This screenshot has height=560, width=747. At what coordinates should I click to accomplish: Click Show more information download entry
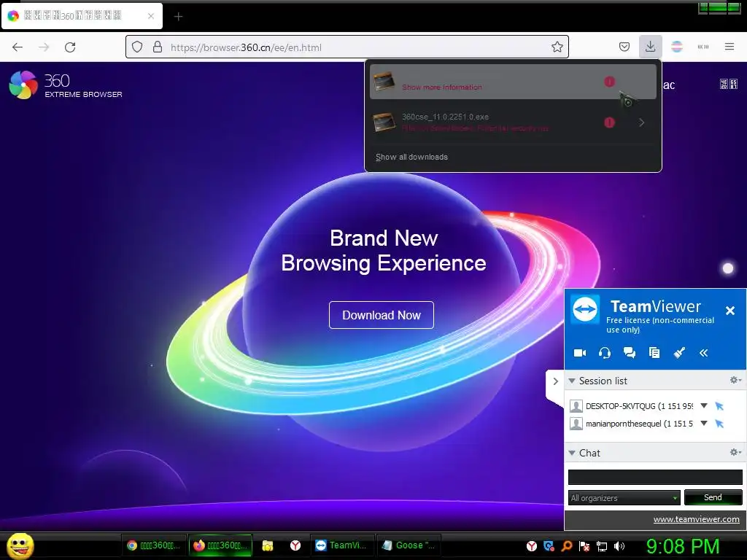tap(513, 82)
